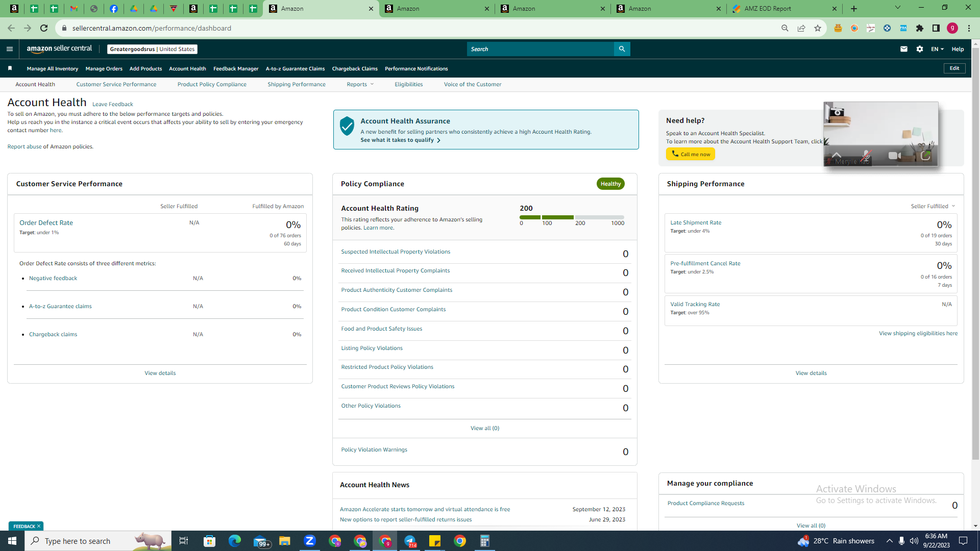Image resolution: width=980 pixels, height=551 pixels.
Task: Click the zoom magnifier icon in the address bar
Action: tap(785, 28)
